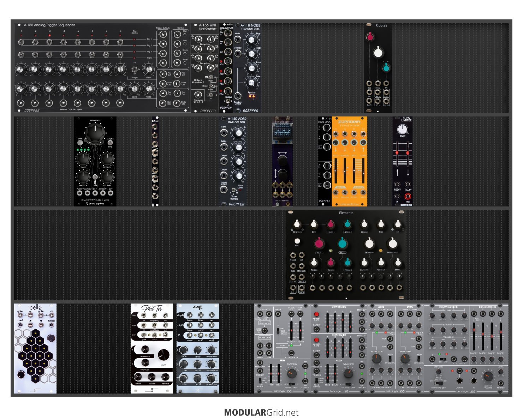
Task: Click the A-155 Scale knob
Action: point(135,89)
